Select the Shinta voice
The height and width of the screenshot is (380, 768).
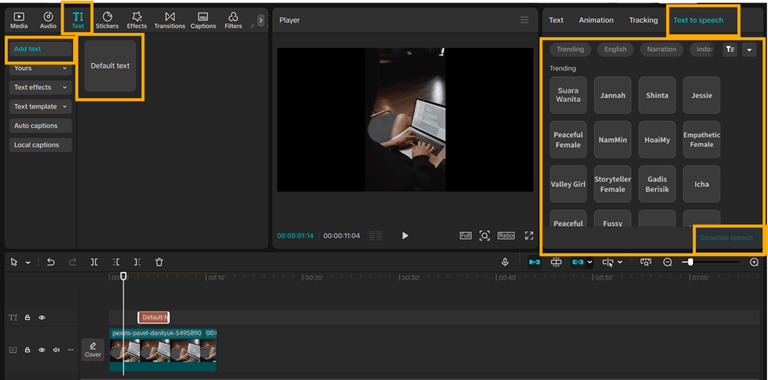point(657,95)
